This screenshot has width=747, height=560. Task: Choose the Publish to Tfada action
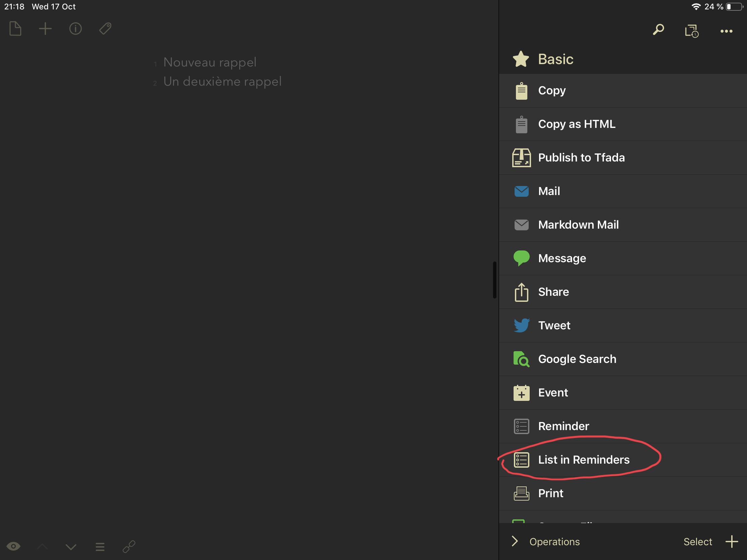[581, 158]
